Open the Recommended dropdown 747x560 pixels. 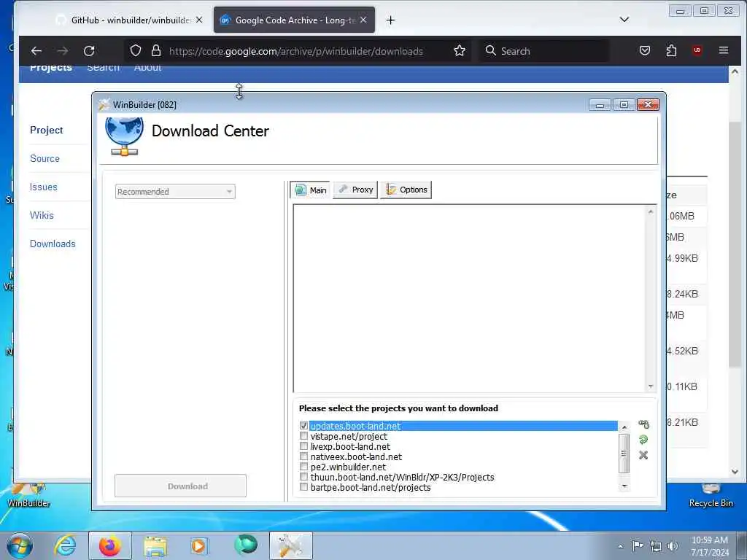coord(175,192)
